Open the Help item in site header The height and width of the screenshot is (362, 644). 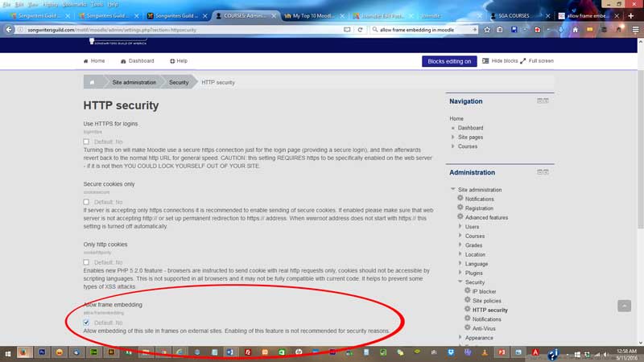(x=178, y=61)
